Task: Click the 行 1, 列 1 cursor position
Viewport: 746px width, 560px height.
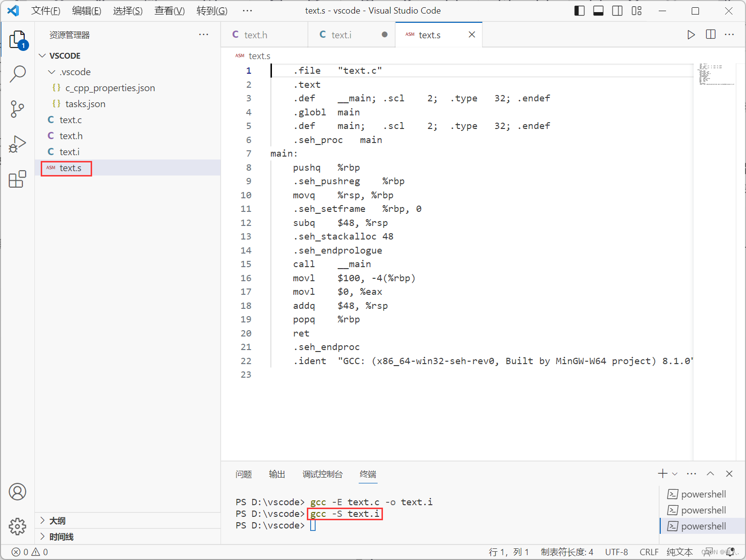Action: (x=508, y=552)
